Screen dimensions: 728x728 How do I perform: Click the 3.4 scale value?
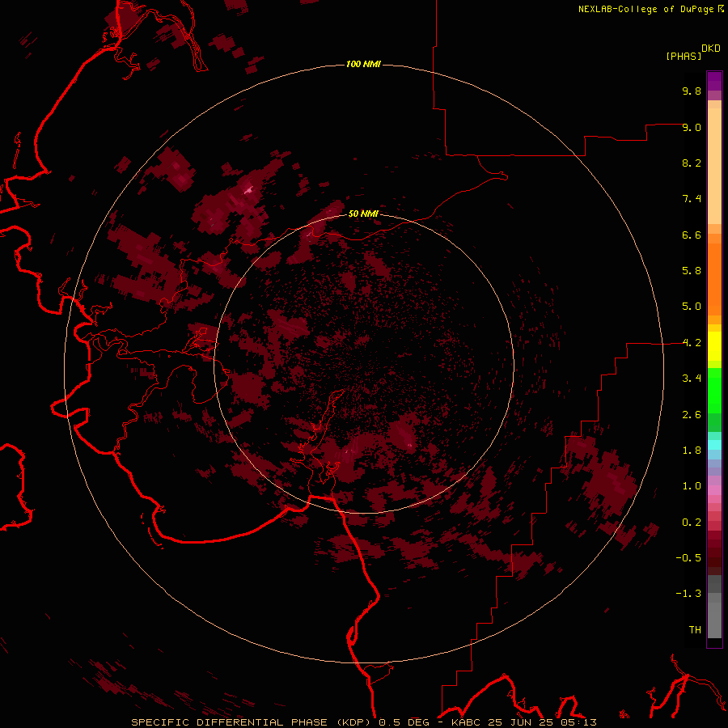point(692,379)
